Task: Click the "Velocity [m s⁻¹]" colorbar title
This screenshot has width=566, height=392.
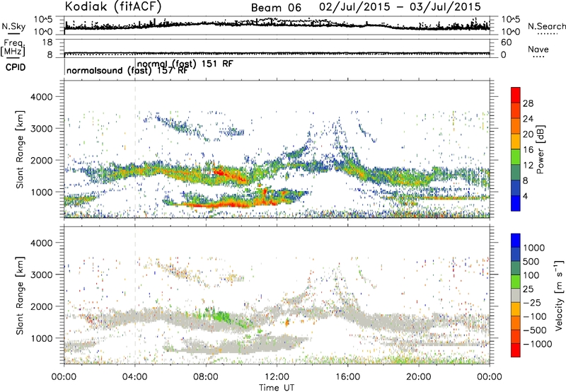Action: 559,295
